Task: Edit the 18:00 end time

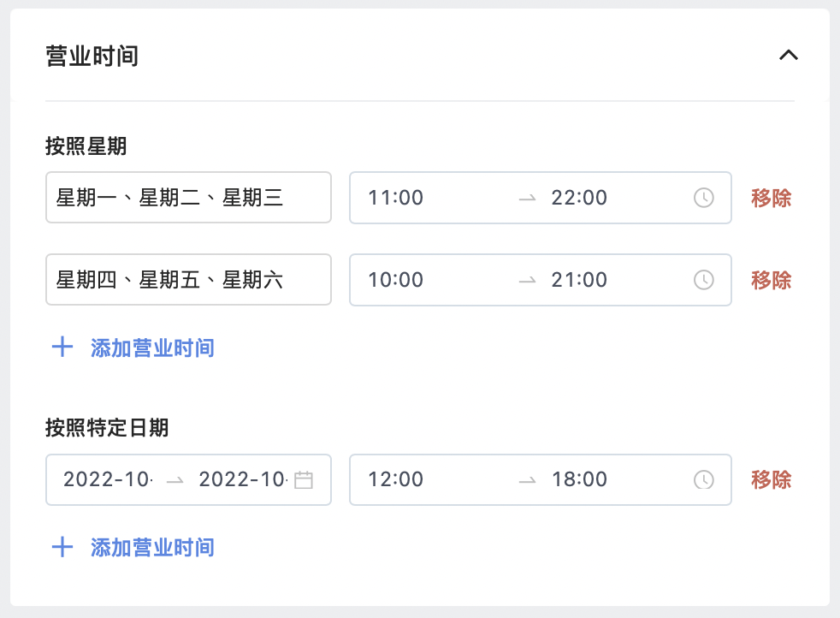Action: click(x=579, y=479)
